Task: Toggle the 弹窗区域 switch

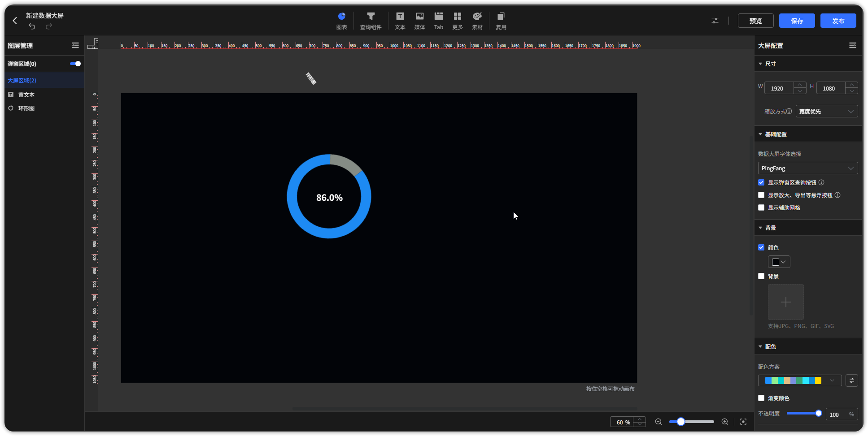Action: [x=75, y=64]
